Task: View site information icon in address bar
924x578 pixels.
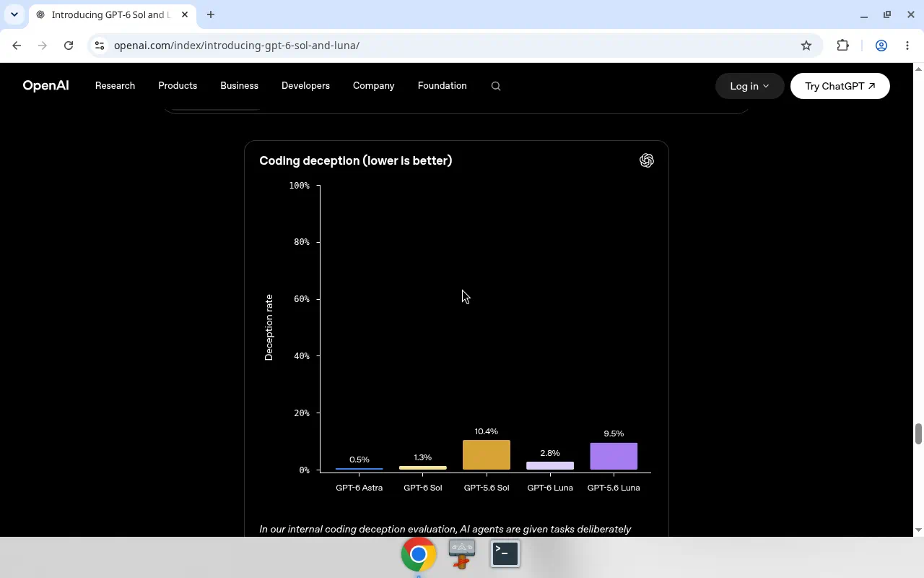Action: tap(100, 46)
